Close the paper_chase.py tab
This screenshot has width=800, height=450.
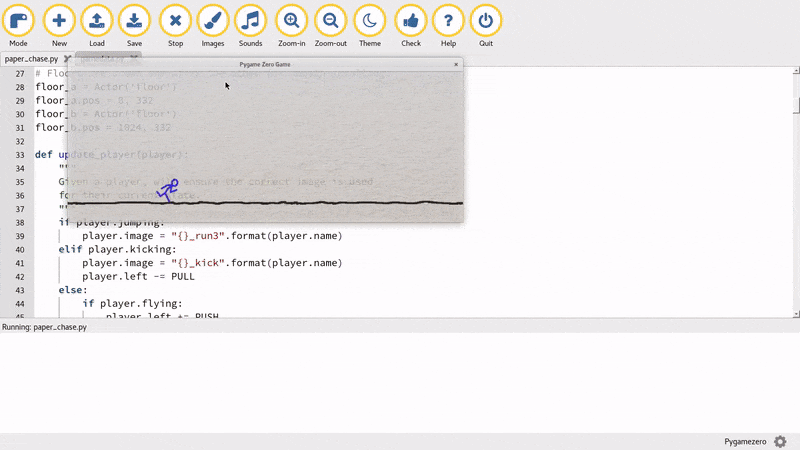(67, 59)
